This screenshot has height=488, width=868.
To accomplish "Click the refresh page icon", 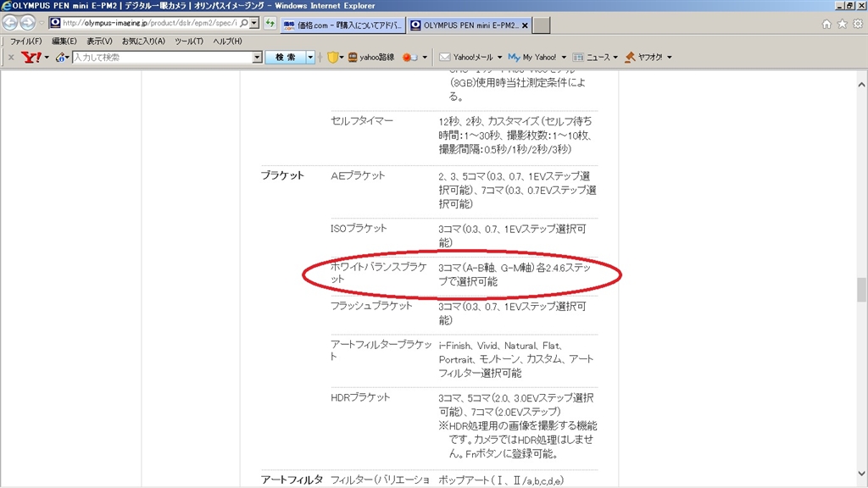I will coord(270,23).
